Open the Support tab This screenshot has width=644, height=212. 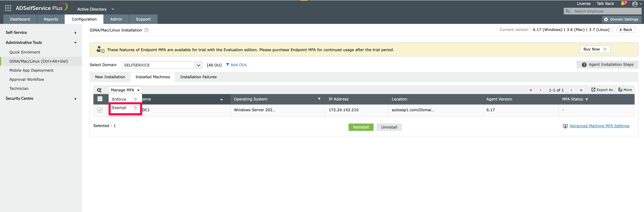pyautogui.click(x=143, y=19)
